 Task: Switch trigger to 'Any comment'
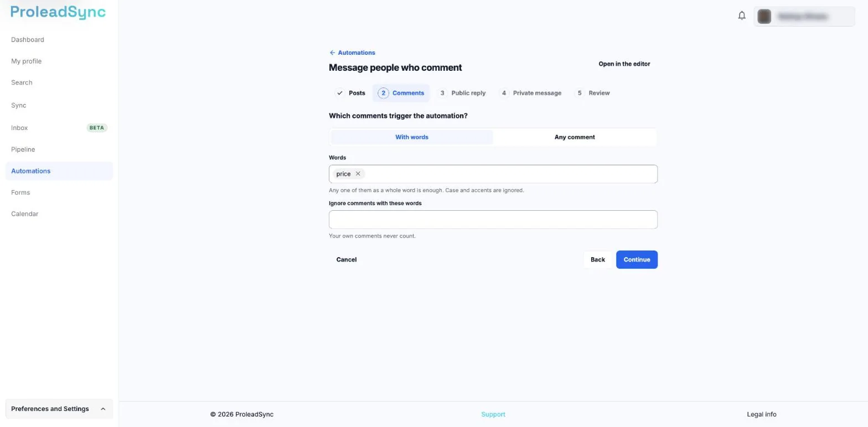click(x=575, y=138)
